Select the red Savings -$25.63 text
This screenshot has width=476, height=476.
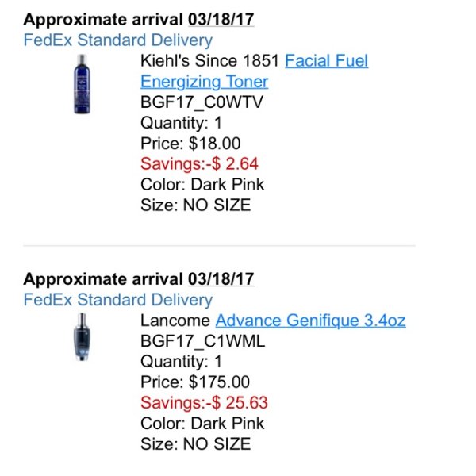point(204,403)
